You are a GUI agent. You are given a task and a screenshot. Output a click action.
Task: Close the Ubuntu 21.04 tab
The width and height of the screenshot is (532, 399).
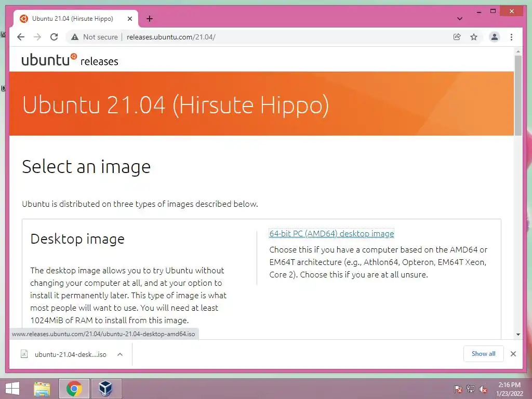(x=129, y=19)
